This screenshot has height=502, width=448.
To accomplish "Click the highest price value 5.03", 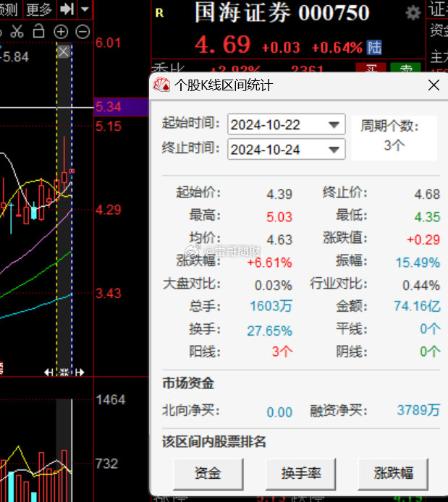I will (279, 217).
